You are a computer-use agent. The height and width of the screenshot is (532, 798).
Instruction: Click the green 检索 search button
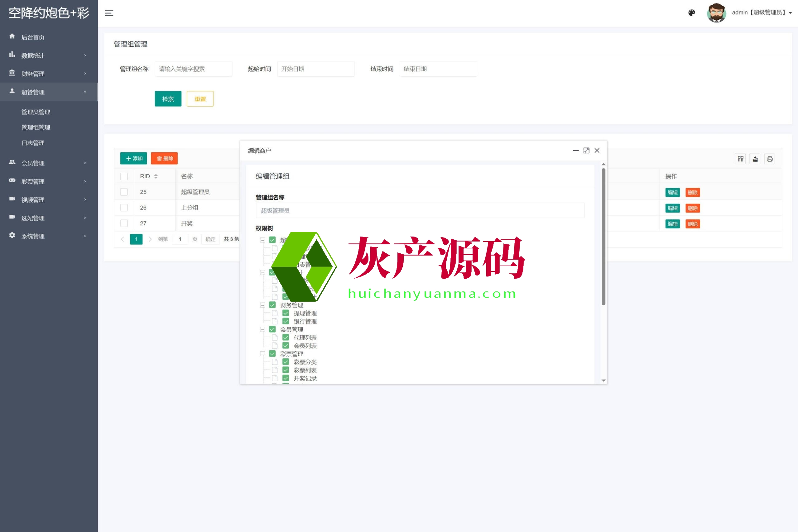(x=168, y=99)
